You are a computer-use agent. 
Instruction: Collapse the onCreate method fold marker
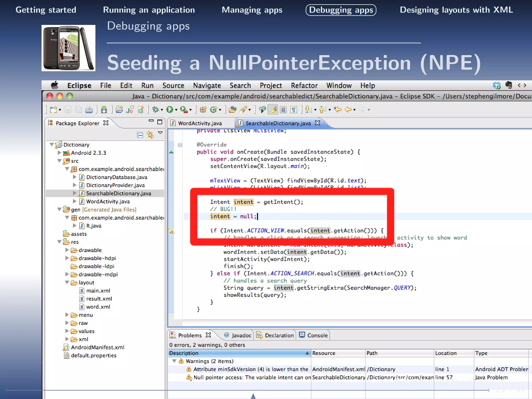[x=180, y=145]
